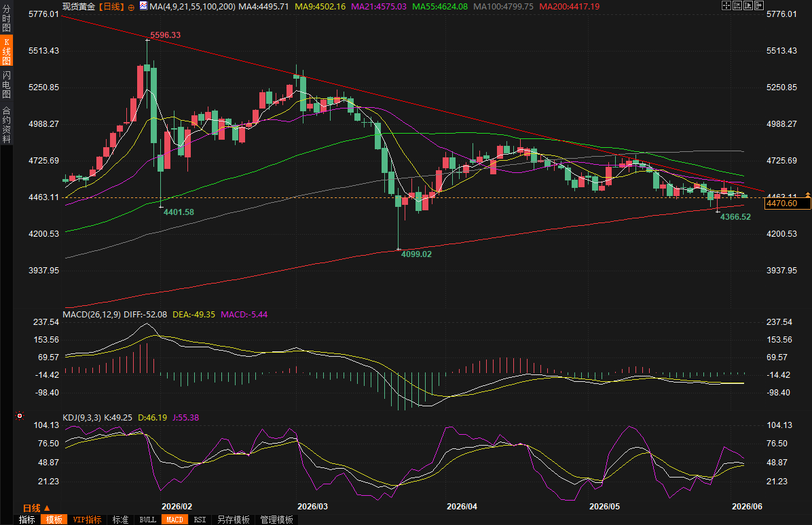Click the MA200:4417.19 value label
This screenshot has height=525, width=812.
570,7
